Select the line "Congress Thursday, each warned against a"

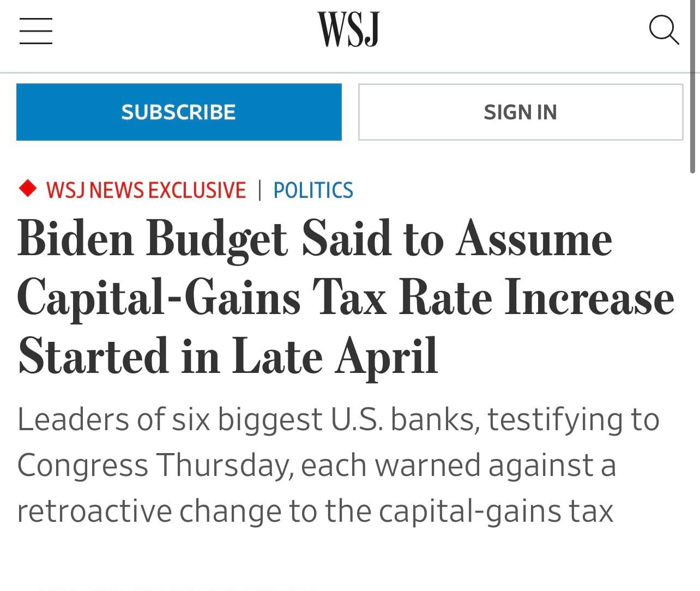click(316, 466)
